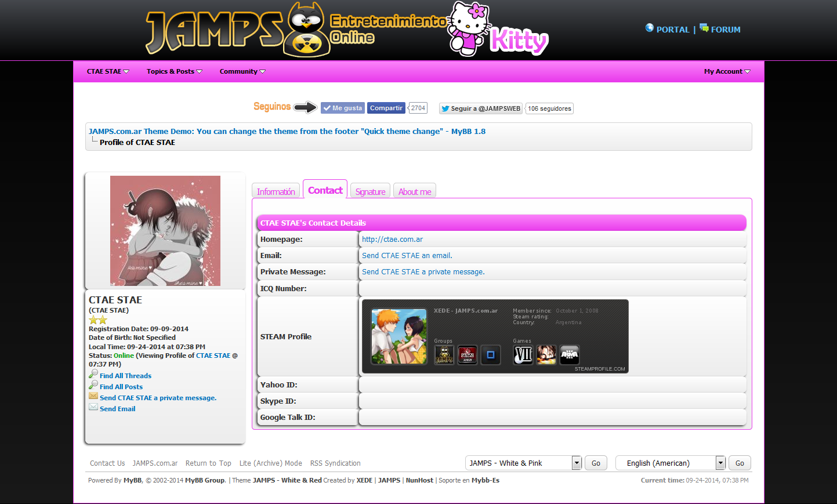Click sidebar Send CTAE STAE a private message
The height and width of the screenshot is (504, 837).
point(158,398)
